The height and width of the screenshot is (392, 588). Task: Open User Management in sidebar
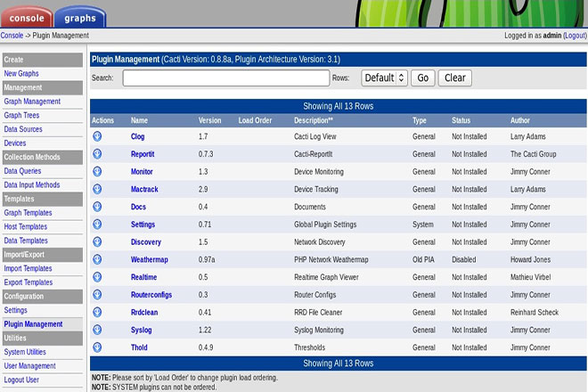coord(30,366)
